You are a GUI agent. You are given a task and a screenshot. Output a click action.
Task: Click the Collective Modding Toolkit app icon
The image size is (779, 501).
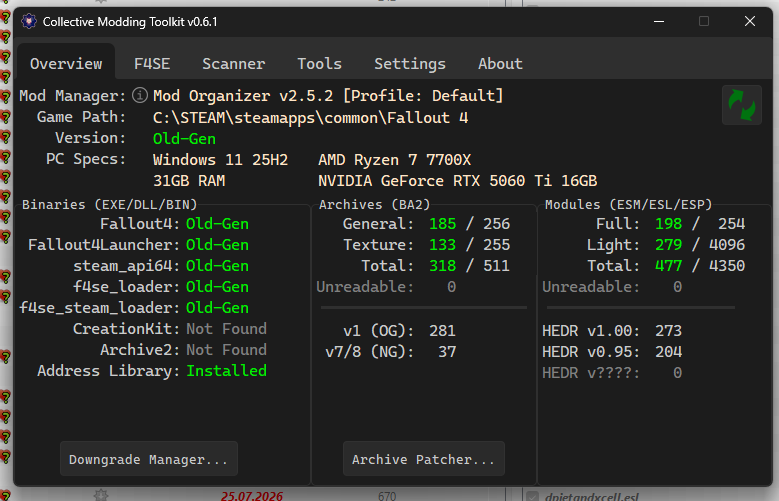click(x=29, y=21)
